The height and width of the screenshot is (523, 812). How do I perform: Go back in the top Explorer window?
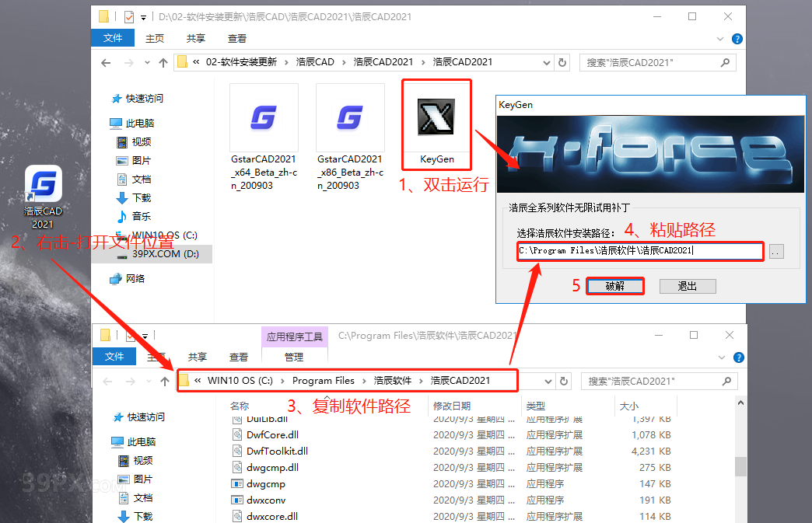106,63
